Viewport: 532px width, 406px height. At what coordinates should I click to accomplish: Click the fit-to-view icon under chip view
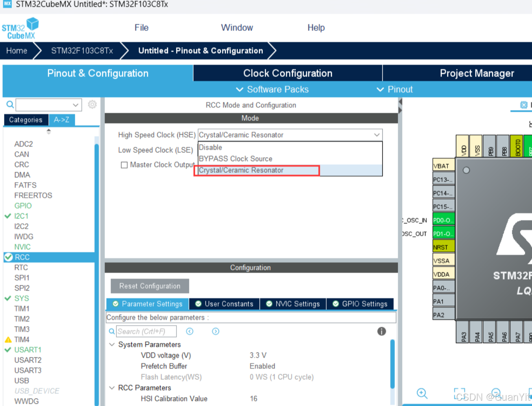[x=459, y=393]
